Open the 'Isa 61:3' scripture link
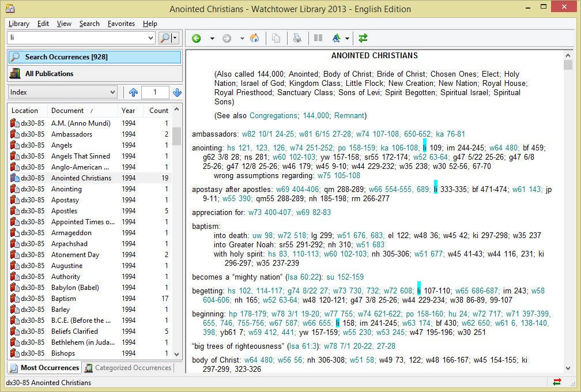Screen dimensions: 581x392 [x=303, y=346]
